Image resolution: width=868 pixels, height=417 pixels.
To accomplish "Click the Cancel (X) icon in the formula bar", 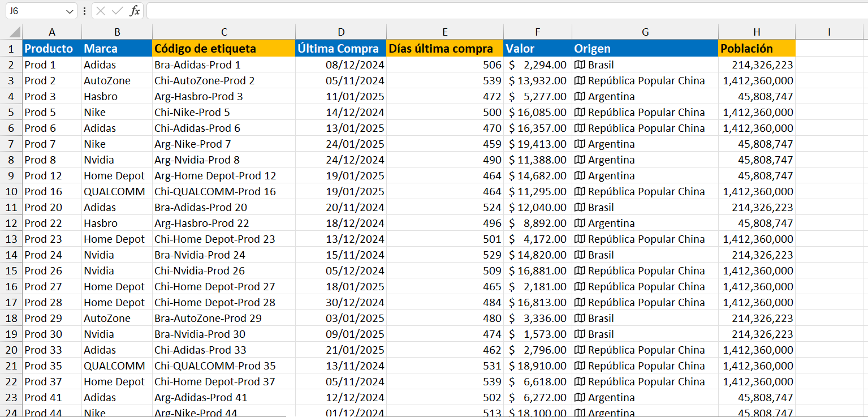I will tap(101, 11).
